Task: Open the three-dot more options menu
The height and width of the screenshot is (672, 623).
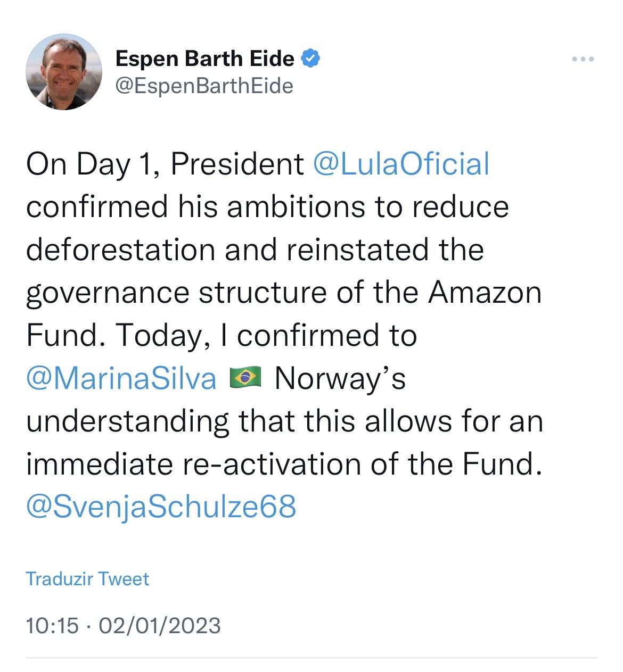Action: (x=583, y=59)
